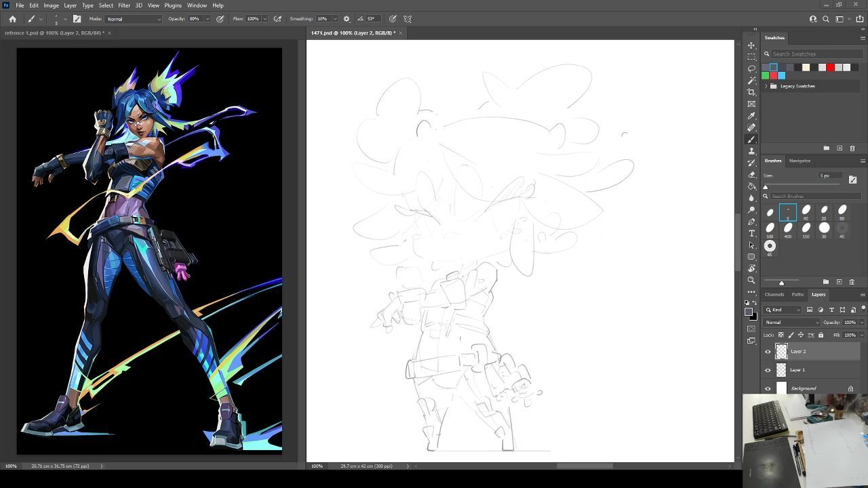Toggle the brush settings panel icon
This screenshot has width=868, height=488.
point(77,19)
